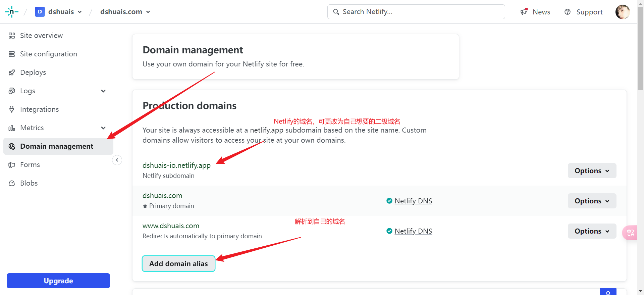The image size is (644, 295).
Task: Click the Production domains heading
Action: [x=190, y=106]
